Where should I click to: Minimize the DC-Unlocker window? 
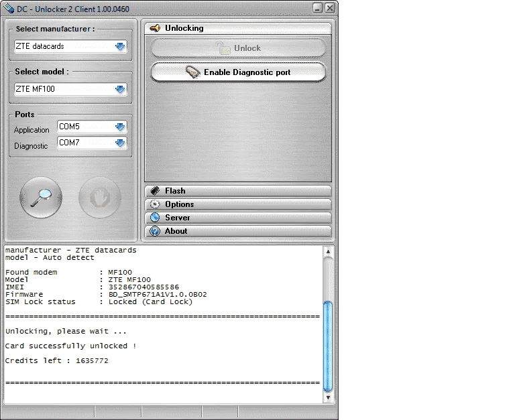click(x=317, y=8)
